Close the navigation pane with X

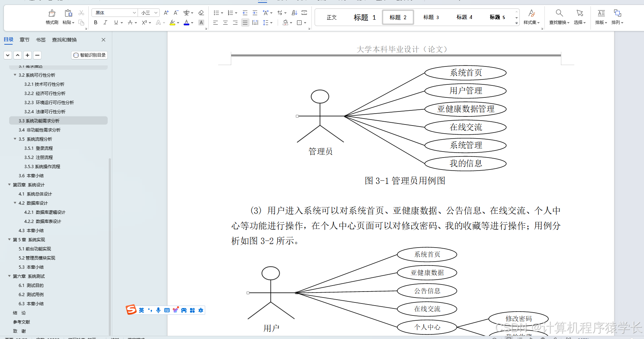click(x=103, y=40)
